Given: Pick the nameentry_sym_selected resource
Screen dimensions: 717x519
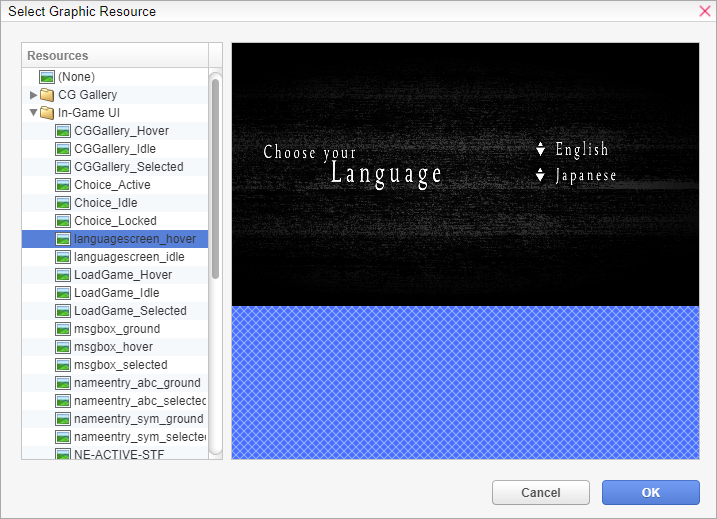Looking at the screenshot, I should pos(140,437).
